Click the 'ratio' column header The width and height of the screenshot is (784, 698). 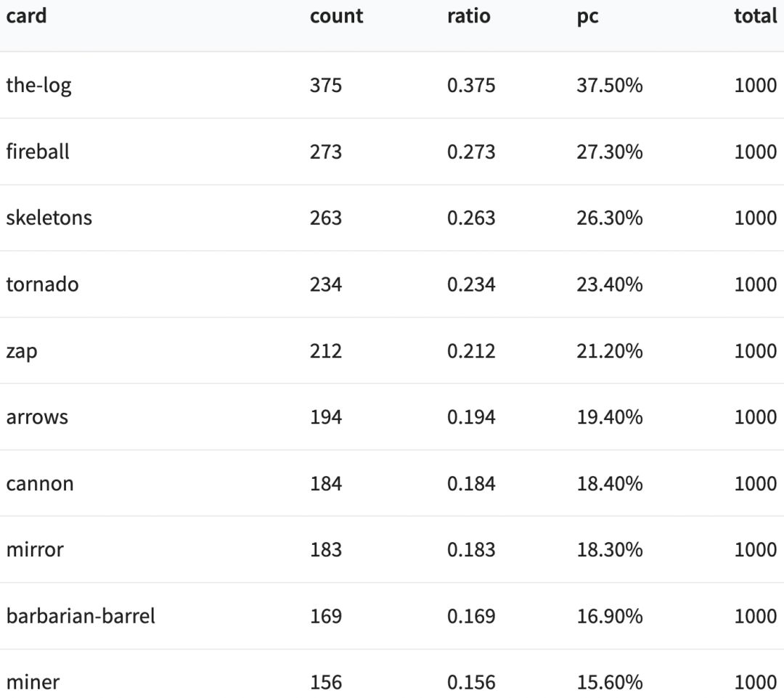click(468, 17)
